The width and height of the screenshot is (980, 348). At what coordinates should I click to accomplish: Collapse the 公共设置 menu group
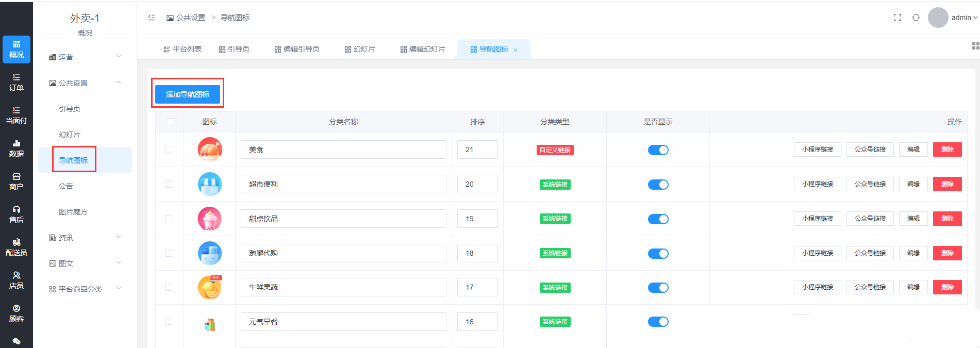[x=85, y=82]
